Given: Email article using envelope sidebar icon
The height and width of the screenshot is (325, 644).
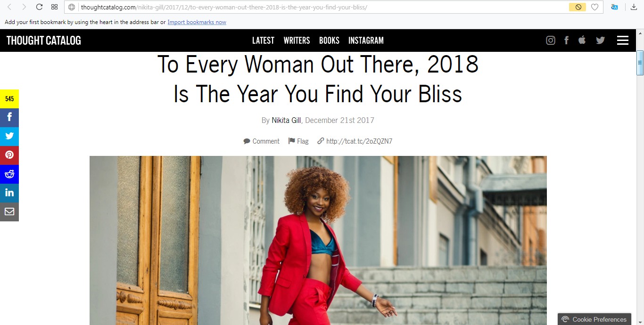Looking at the screenshot, I should (9, 212).
